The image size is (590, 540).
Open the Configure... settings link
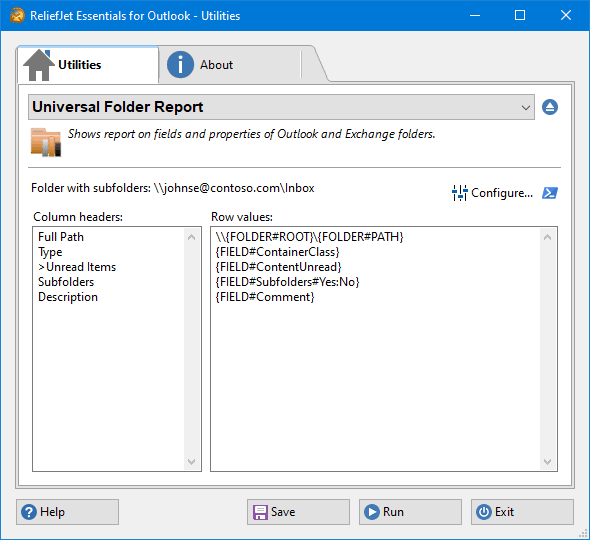coord(502,193)
